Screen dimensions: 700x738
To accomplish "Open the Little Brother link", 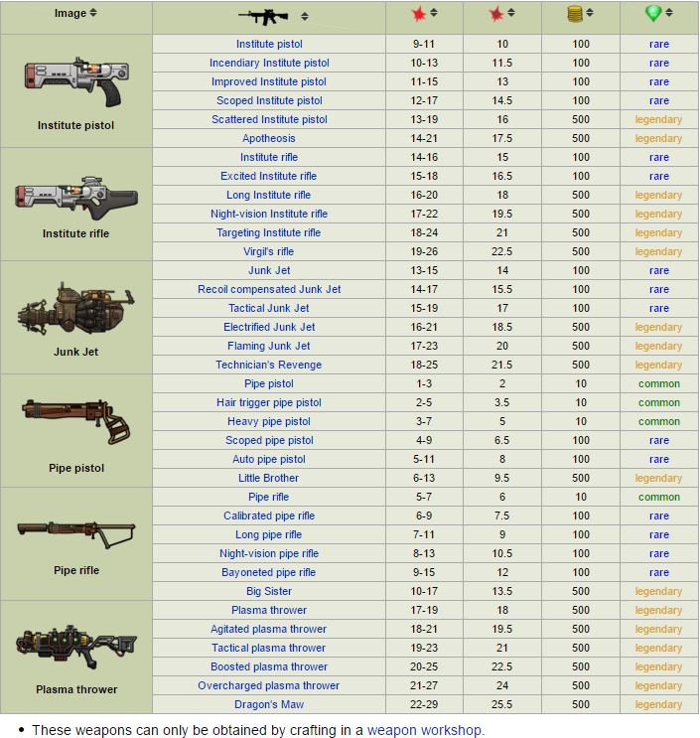I will pos(269,478).
